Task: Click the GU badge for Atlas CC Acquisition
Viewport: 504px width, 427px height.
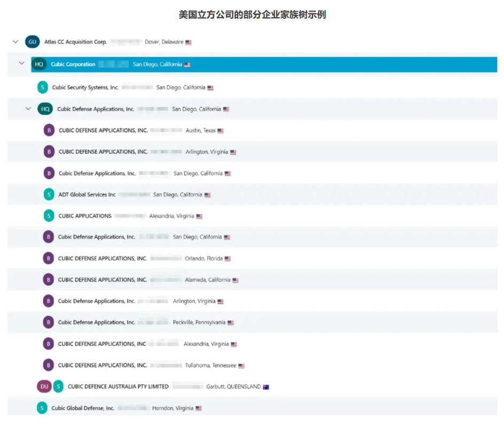Action: click(33, 42)
